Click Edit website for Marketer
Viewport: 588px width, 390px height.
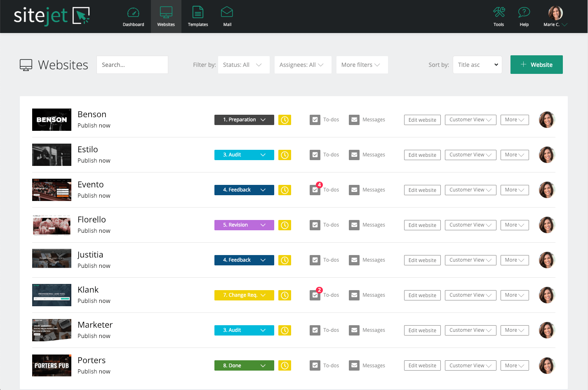point(422,331)
